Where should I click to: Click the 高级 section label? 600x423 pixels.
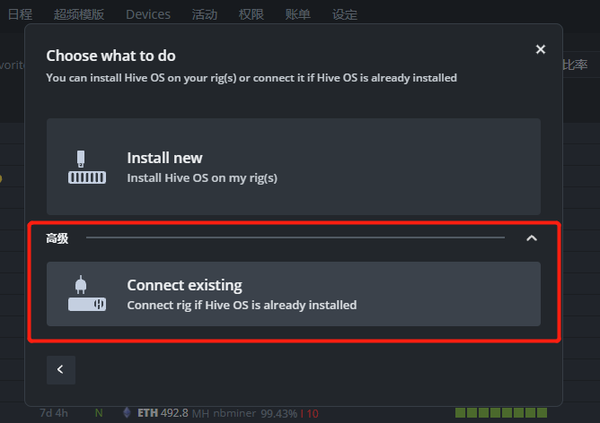coord(56,238)
